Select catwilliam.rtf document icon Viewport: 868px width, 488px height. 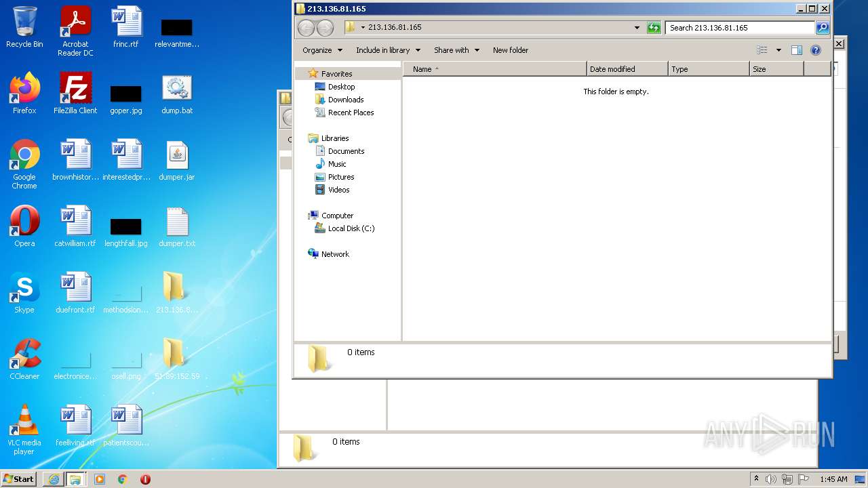[75, 226]
